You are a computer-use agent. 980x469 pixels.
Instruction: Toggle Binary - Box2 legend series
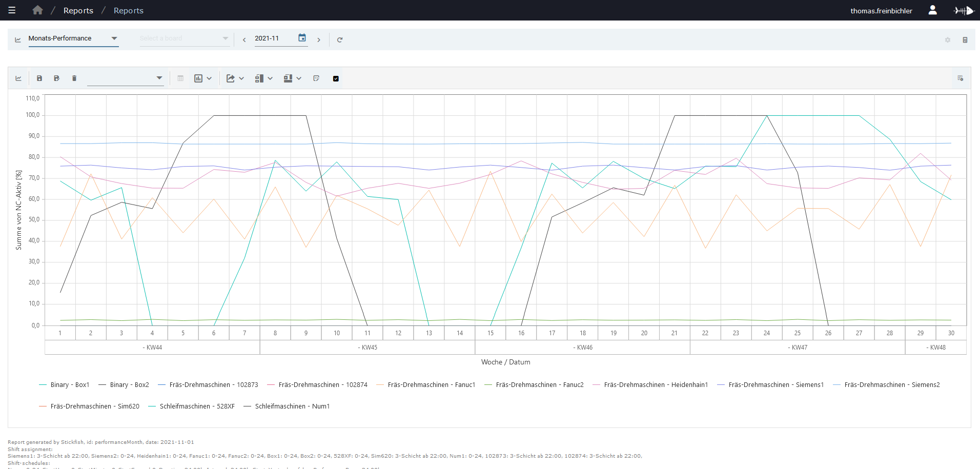(x=124, y=385)
